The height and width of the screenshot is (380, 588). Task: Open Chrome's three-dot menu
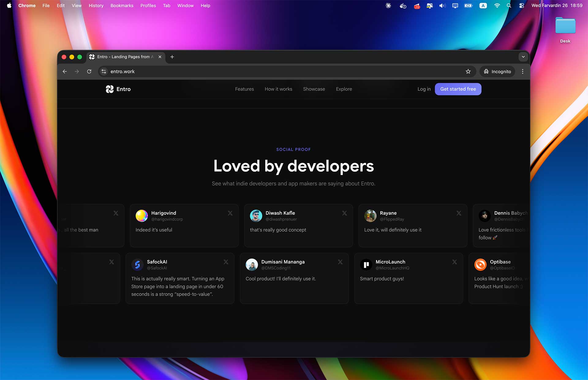522,71
